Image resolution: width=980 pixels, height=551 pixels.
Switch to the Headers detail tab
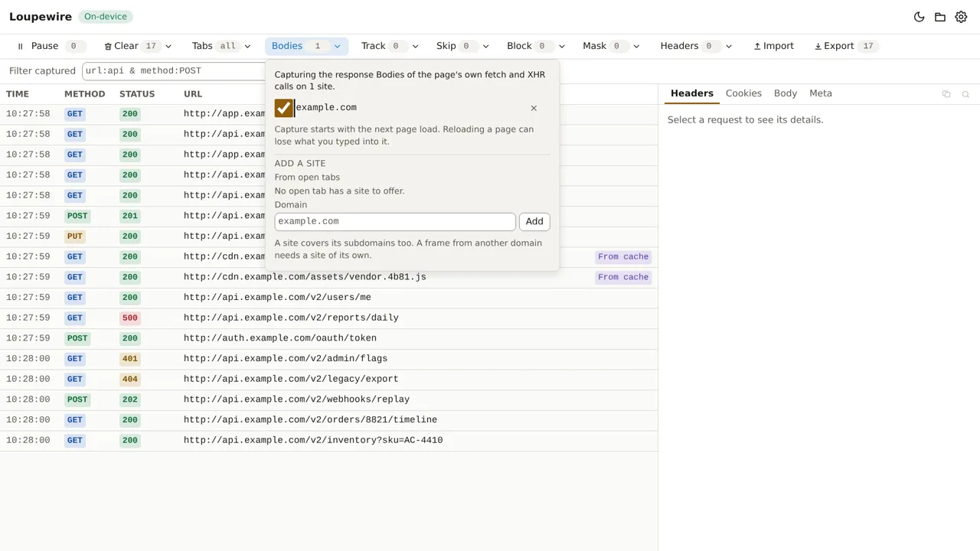pos(692,93)
